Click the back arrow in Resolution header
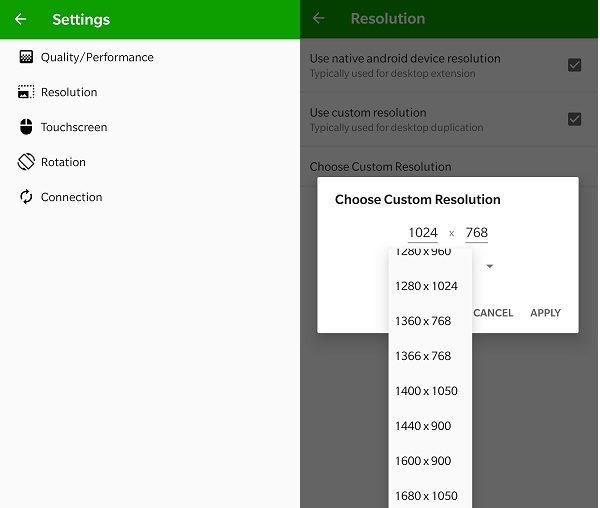This screenshot has width=600, height=508. click(x=319, y=19)
